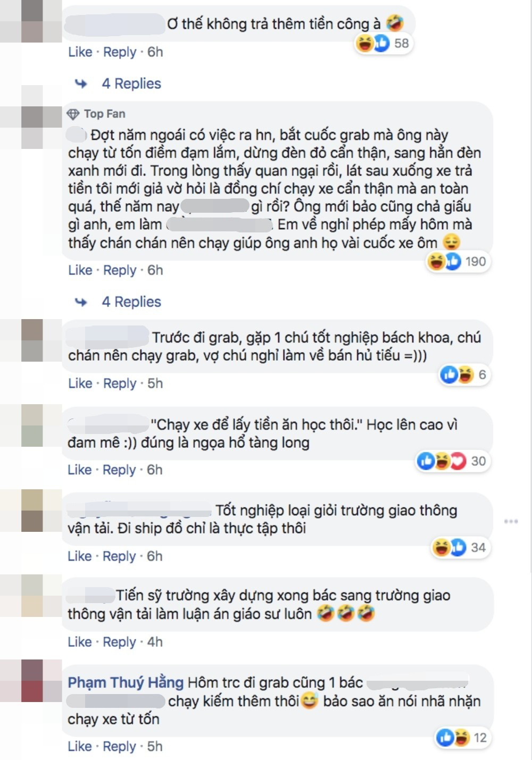Click the 4h timestamp on Tiến sỹ comment
The image size is (532, 760).
pos(155,642)
